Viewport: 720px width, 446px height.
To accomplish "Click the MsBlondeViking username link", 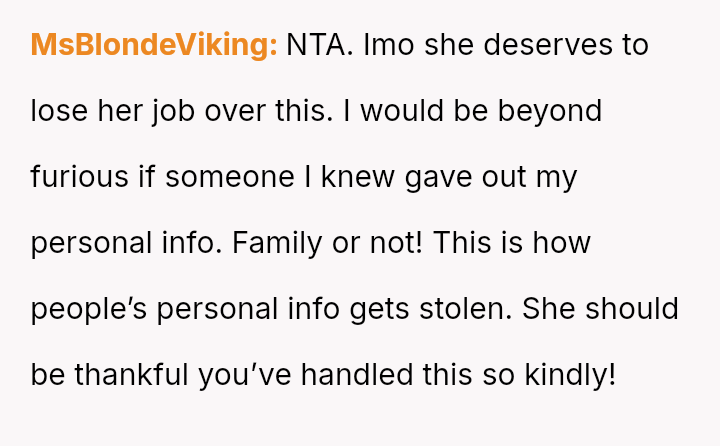I will pos(154,45).
